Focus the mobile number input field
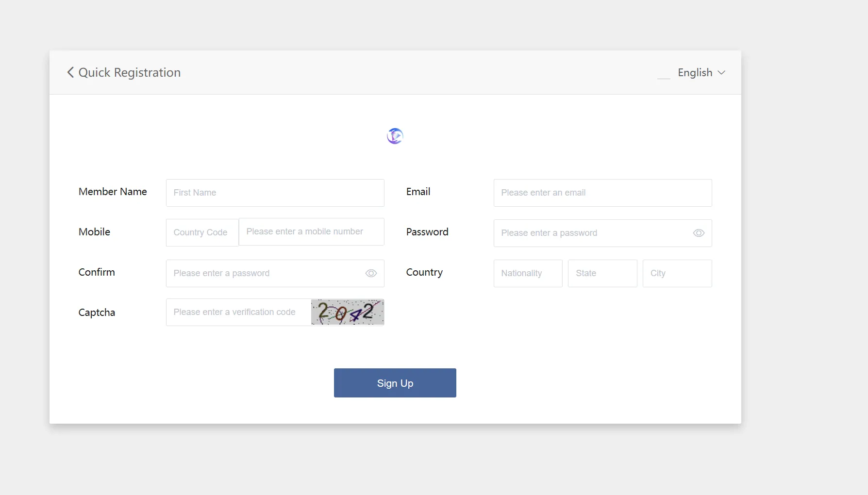The height and width of the screenshot is (495, 868). pyautogui.click(x=312, y=231)
